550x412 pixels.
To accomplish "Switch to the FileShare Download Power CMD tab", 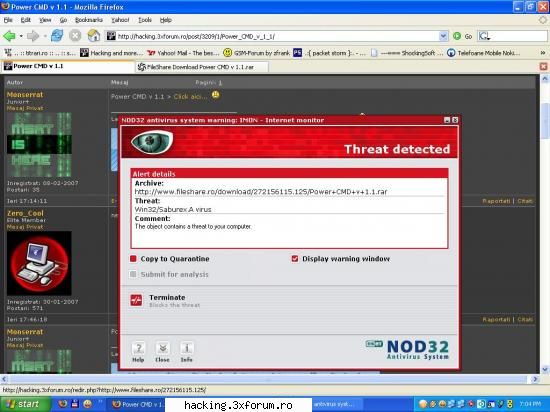I will click(202, 67).
